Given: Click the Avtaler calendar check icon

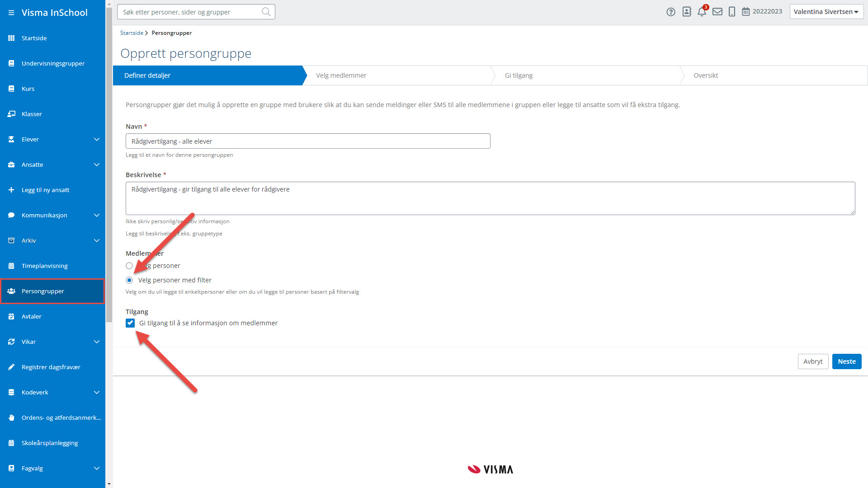Looking at the screenshot, I should click(11, 316).
